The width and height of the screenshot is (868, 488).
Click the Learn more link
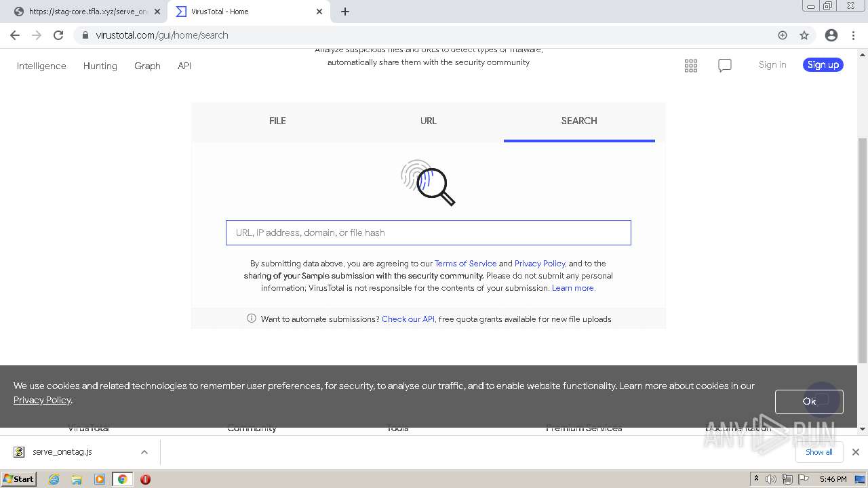tap(573, 288)
